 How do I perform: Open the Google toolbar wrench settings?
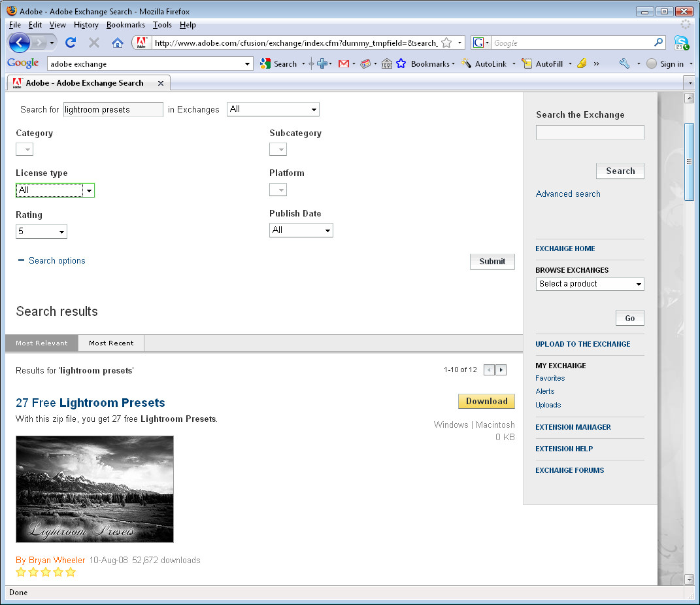pyautogui.click(x=625, y=64)
